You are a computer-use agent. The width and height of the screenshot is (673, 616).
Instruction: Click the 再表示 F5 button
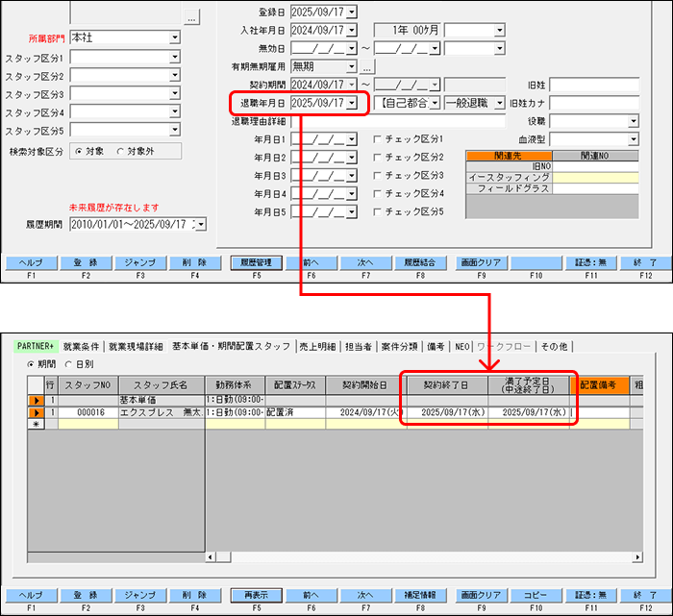click(x=257, y=596)
